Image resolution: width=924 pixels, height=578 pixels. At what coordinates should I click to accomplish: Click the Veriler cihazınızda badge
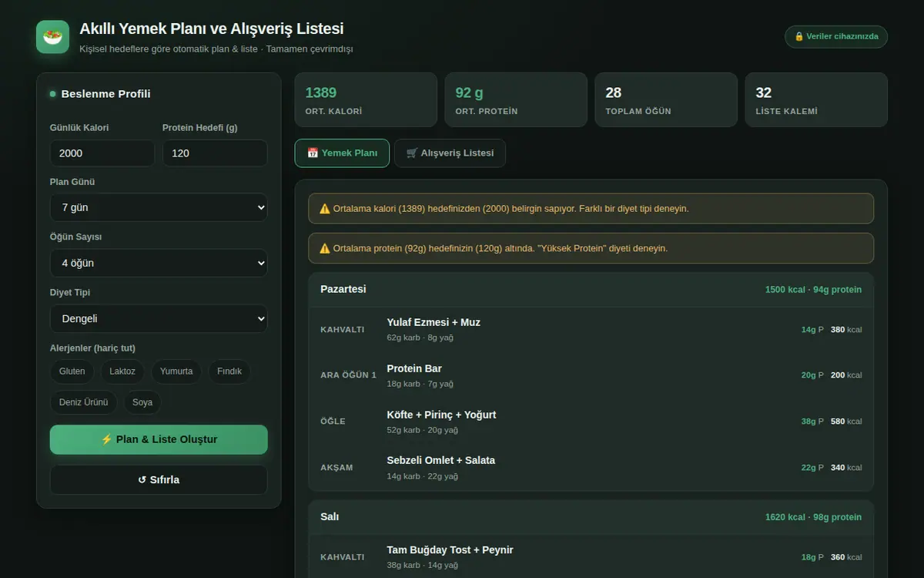click(x=836, y=36)
